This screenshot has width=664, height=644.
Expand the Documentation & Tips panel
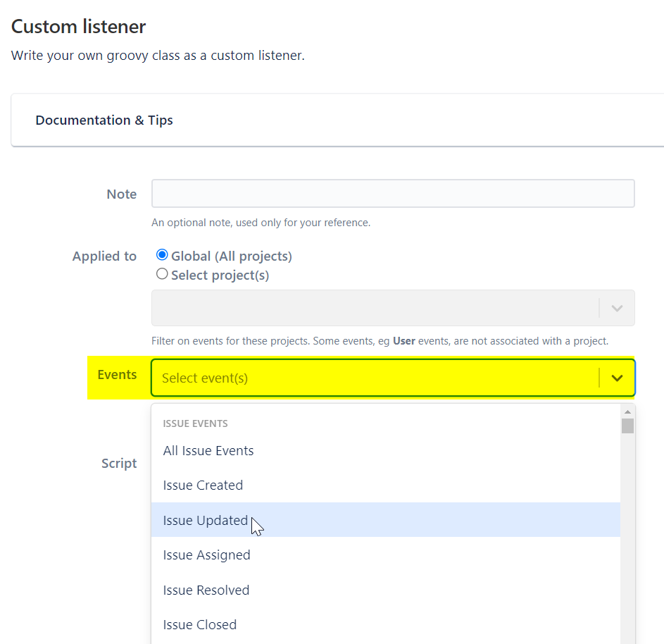pos(104,120)
